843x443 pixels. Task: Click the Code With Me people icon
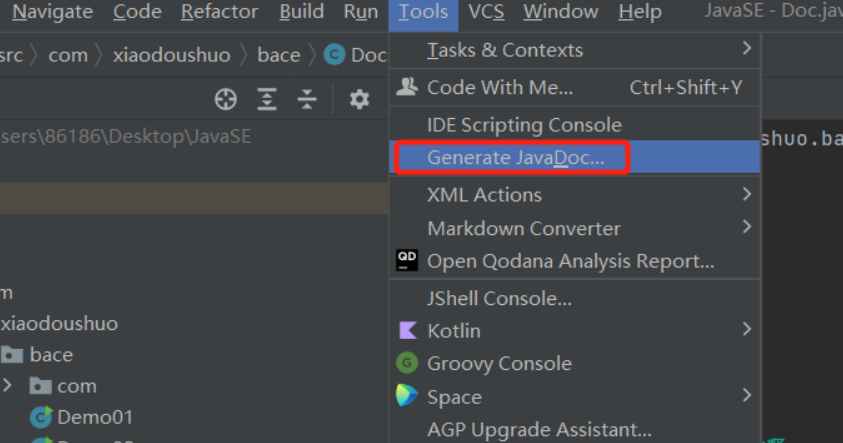(407, 87)
